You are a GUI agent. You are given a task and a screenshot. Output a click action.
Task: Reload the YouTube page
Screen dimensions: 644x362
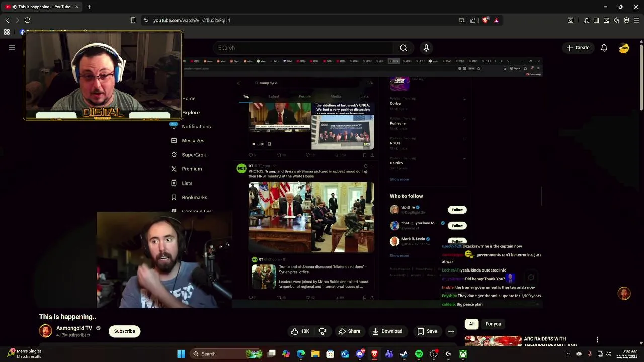[x=28, y=20]
